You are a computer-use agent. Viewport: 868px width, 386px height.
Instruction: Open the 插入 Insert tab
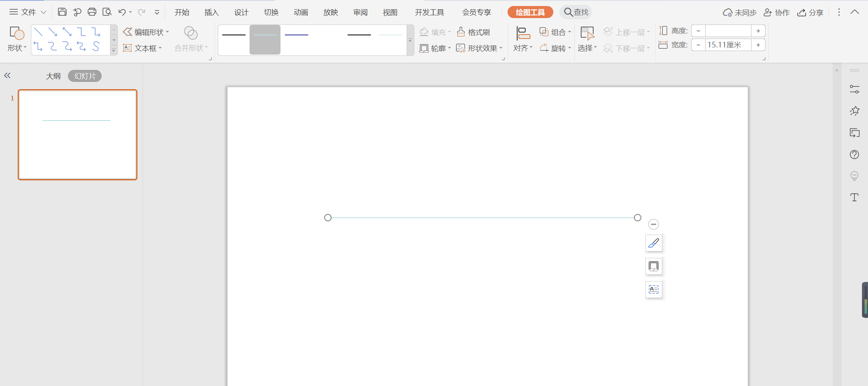211,12
